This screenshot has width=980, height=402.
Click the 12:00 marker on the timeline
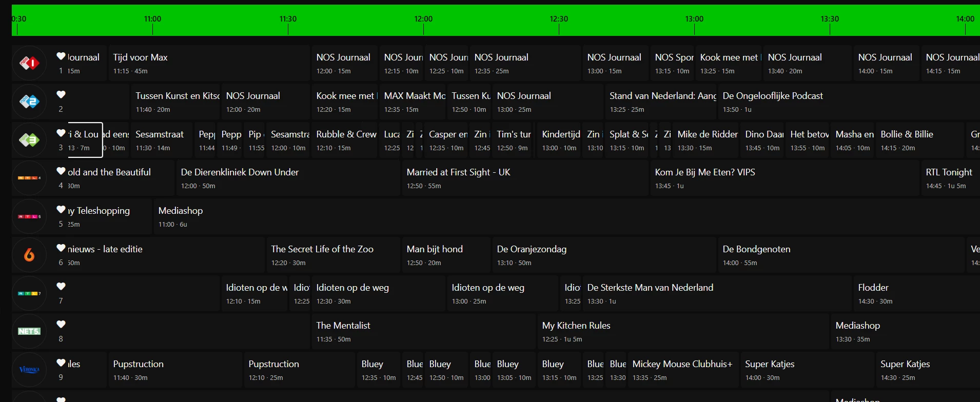(x=423, y=19)
